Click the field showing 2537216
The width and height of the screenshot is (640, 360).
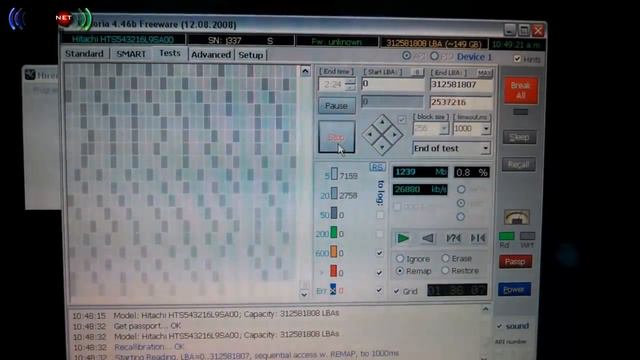point(461,102)
